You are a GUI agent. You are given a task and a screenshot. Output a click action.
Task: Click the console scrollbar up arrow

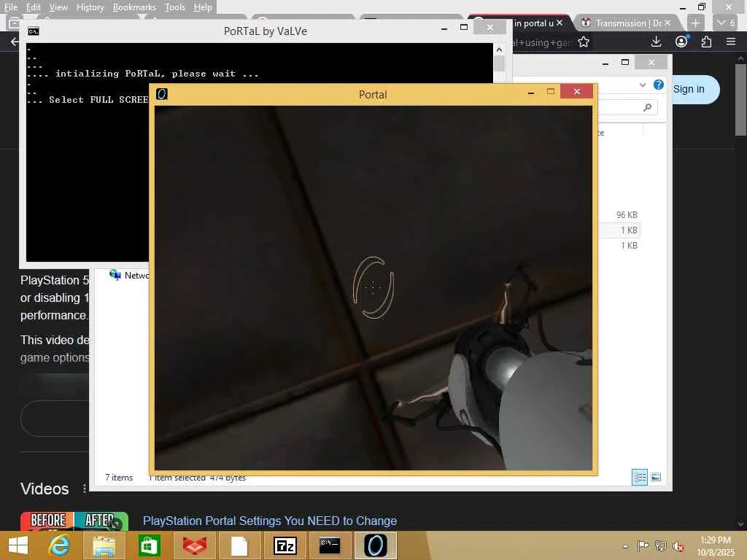click(499, 49)
